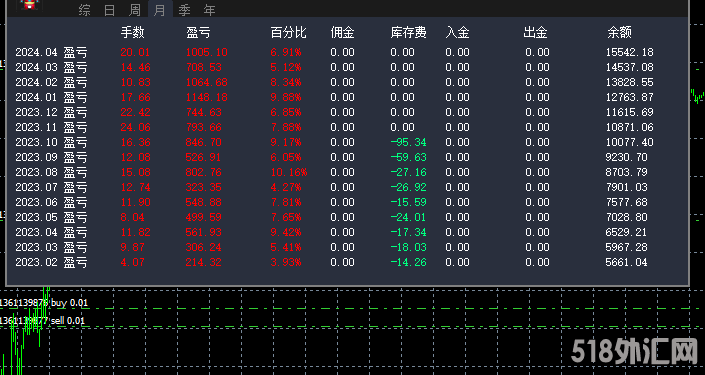The width and height of the screenshot is (705, 375).
Task: Select the 2024.04 盈亏 row
Action: pos(347,52)
